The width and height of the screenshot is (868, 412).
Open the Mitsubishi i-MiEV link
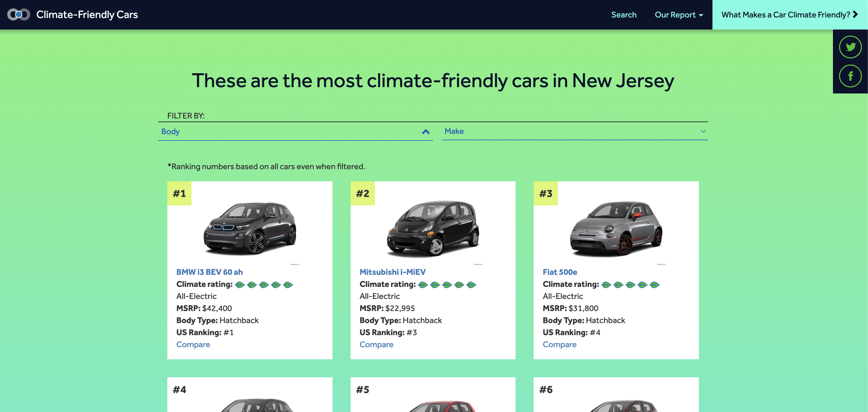pyautogui.click(x=392, y=272)
